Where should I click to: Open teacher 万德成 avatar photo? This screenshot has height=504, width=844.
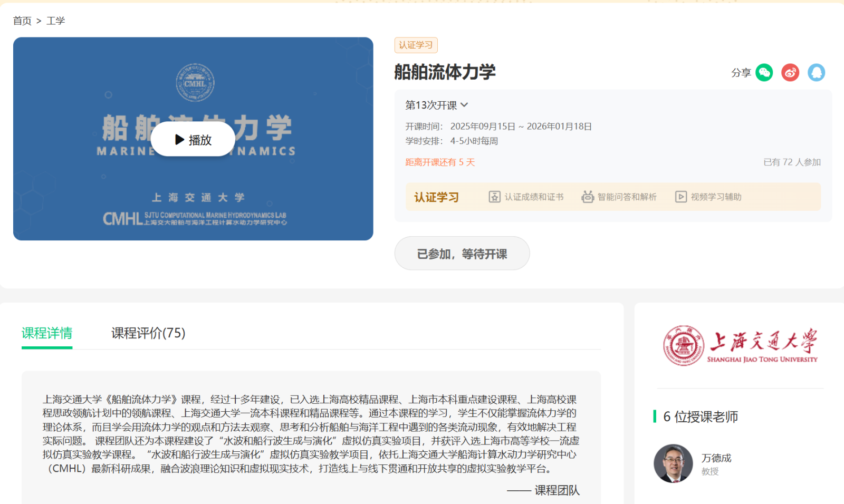[673, 463]
